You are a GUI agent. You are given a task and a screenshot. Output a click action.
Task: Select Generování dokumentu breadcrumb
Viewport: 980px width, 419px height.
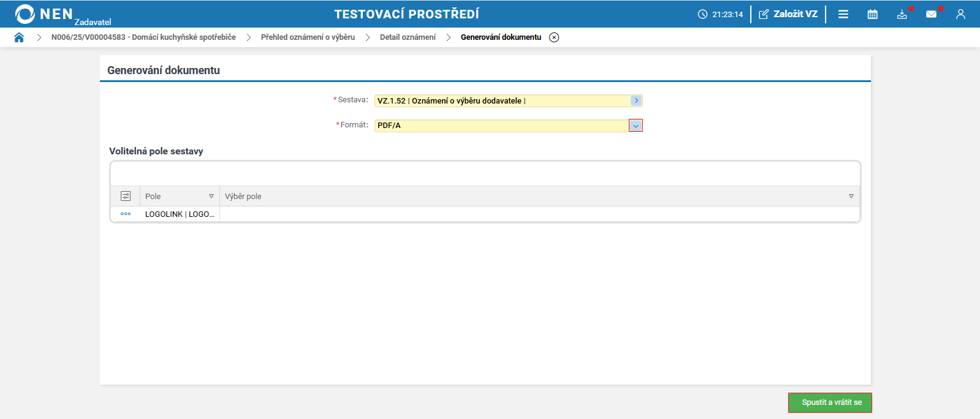point(501,37)
